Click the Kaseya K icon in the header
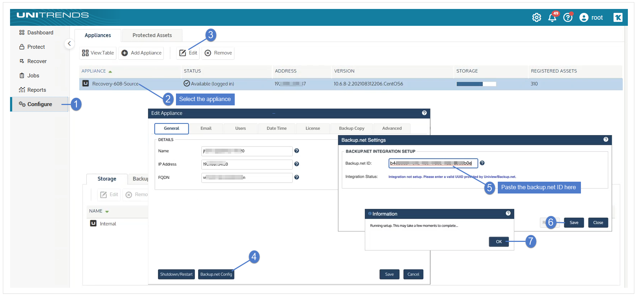This screenshot has height=301, width=644. click(x=618, y=18)
